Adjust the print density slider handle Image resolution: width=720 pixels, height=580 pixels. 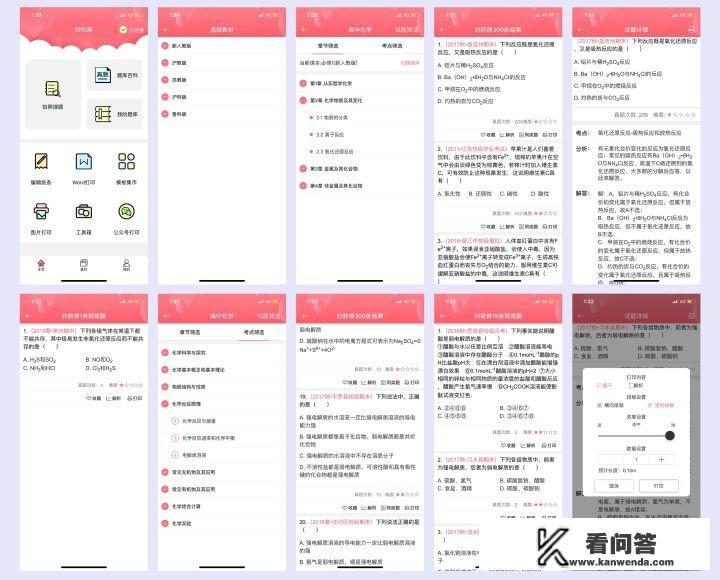coord(670,435)
